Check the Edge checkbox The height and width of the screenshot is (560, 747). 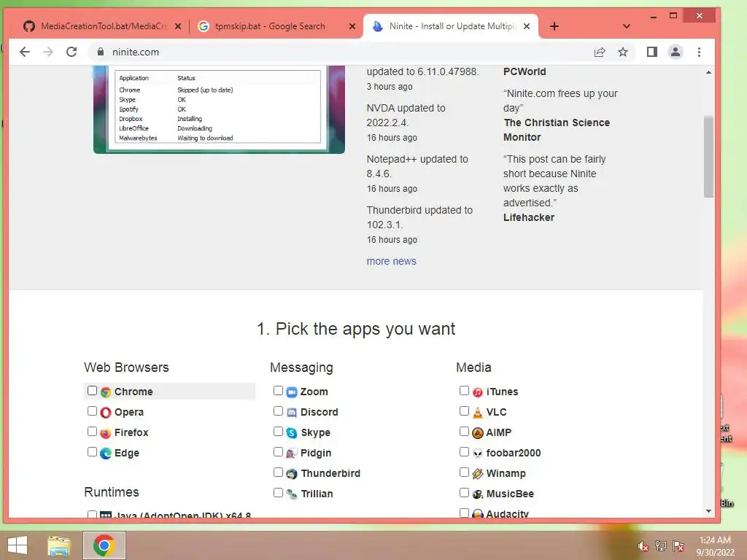[x=92, y=452]
